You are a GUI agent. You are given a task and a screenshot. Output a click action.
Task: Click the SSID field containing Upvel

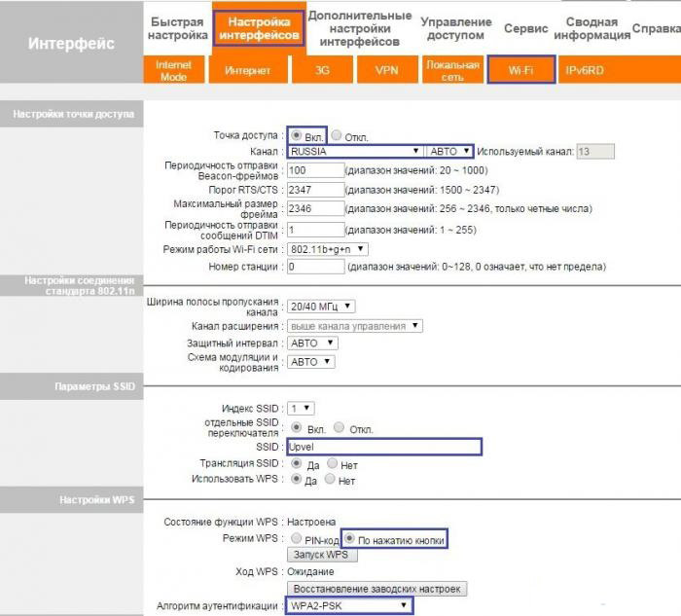pos(384,447)
